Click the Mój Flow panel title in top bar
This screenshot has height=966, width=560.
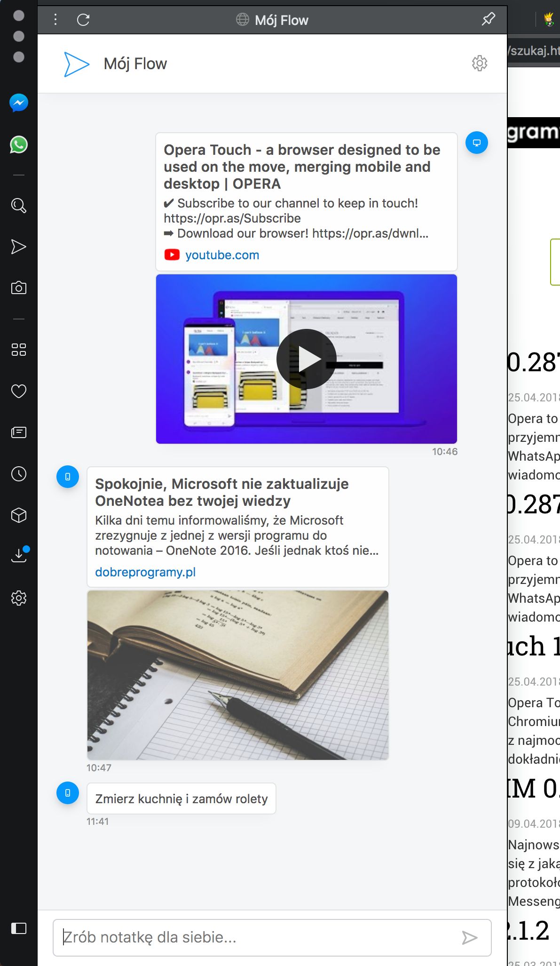[282, 20]
